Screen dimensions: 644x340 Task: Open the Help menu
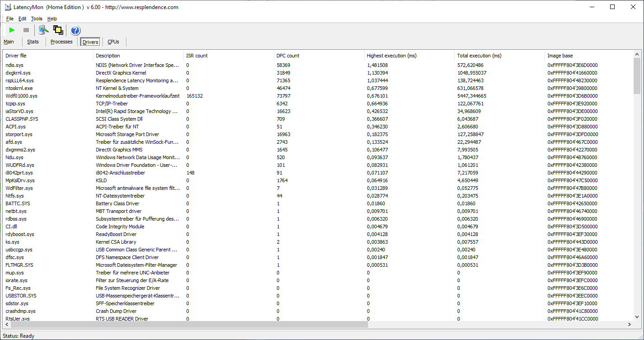[52, 19]
